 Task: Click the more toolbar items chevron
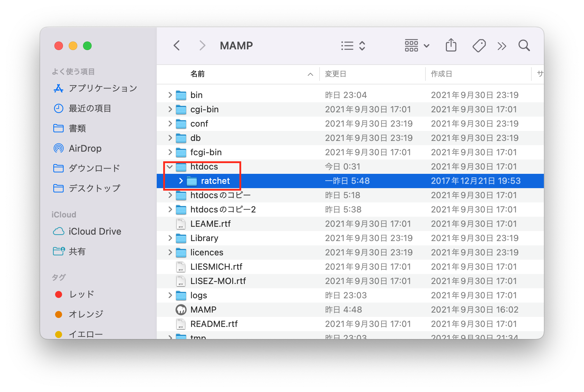(502, 45)
